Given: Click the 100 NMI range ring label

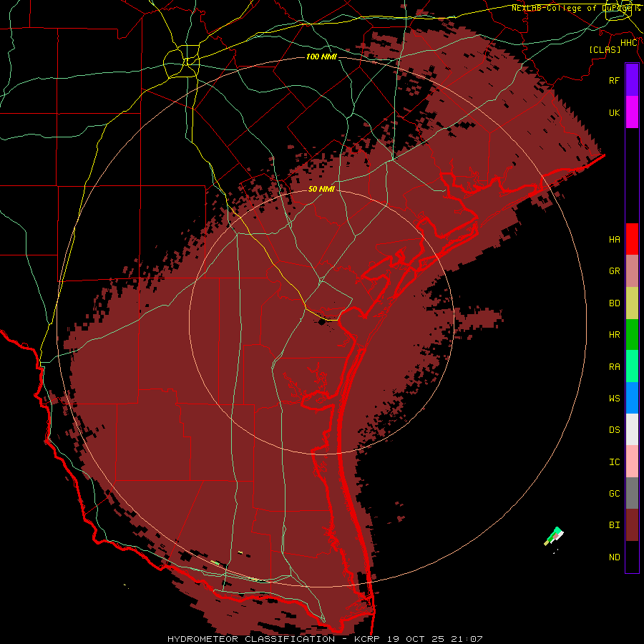Looking at the screenshot, I should [321, 57].
